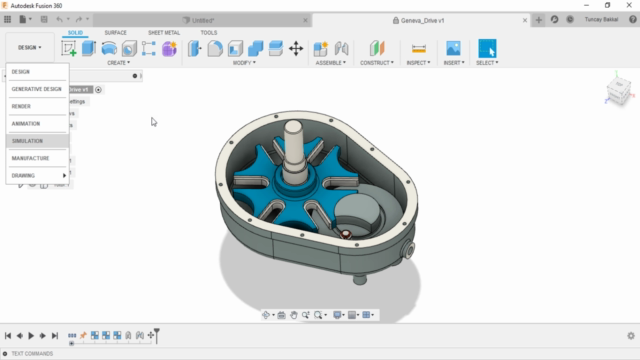
Task: Open the Drawing submenu
Action: (37, 176)
